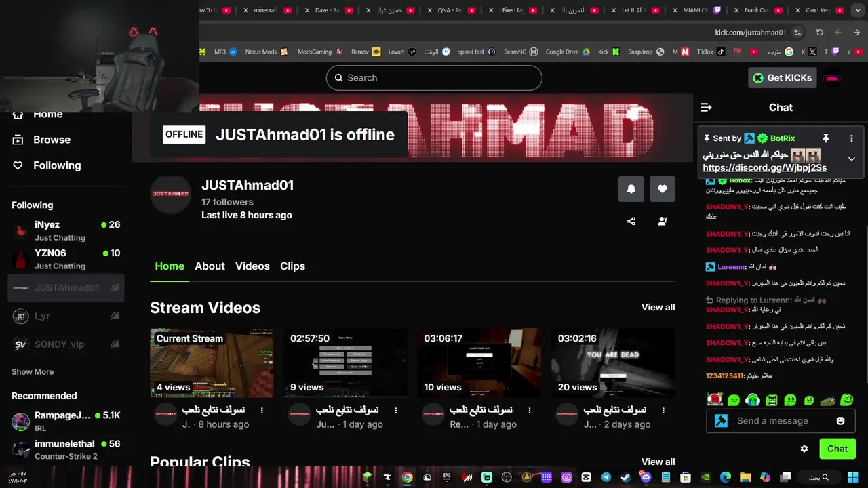Click the Get KICKs button

pyautogui.click(x=782, y=78)
